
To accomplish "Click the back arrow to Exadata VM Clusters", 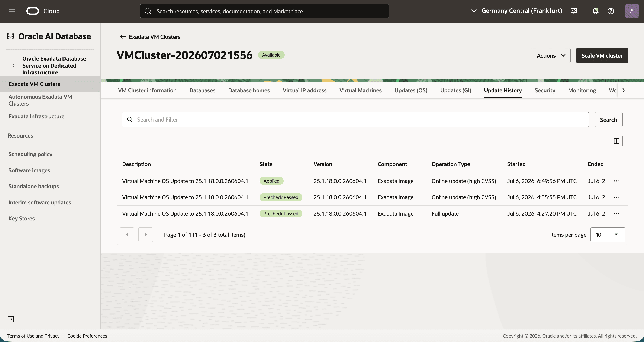I will point(122,37).
